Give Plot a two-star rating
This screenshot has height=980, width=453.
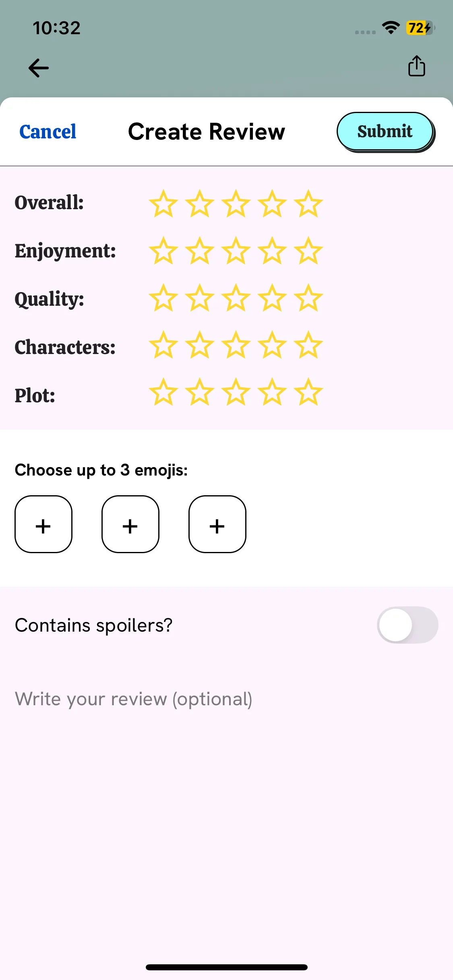click(x=200, y=392)
